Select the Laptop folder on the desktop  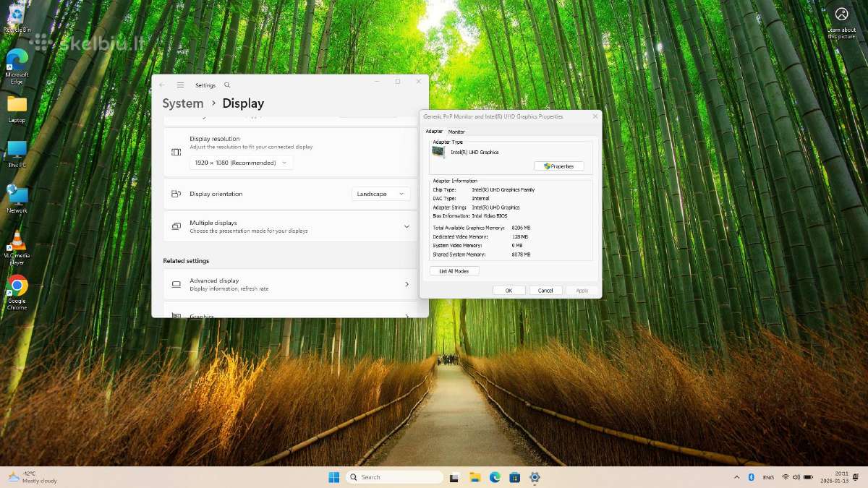(x=17, y=108)
